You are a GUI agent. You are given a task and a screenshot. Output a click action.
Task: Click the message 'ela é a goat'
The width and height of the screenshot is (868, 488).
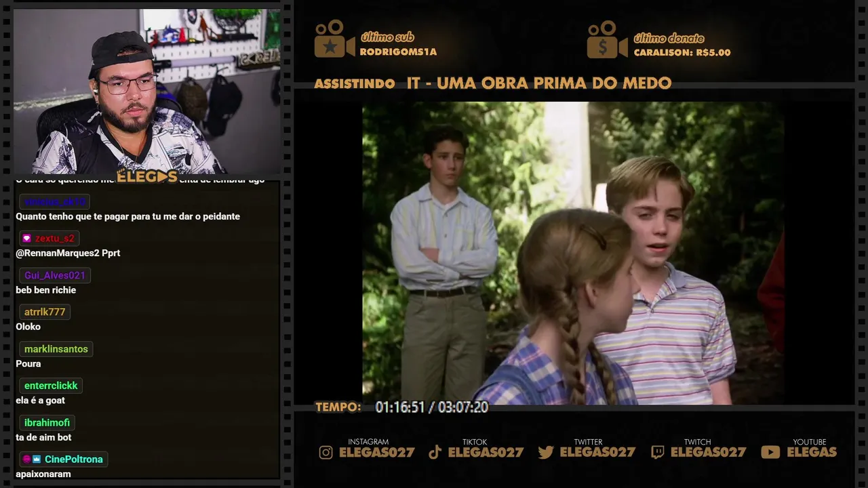41,401
